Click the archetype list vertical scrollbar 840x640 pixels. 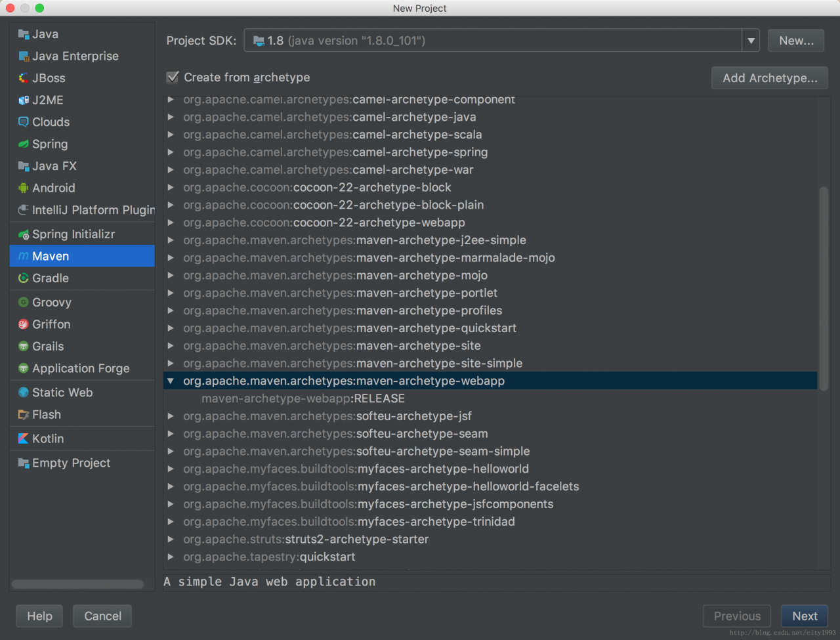coord(824,289)
